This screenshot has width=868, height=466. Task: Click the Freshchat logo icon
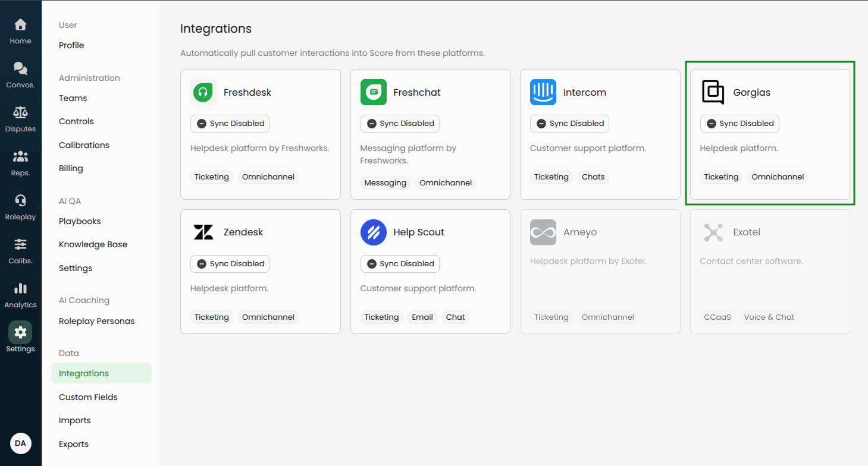374,92
